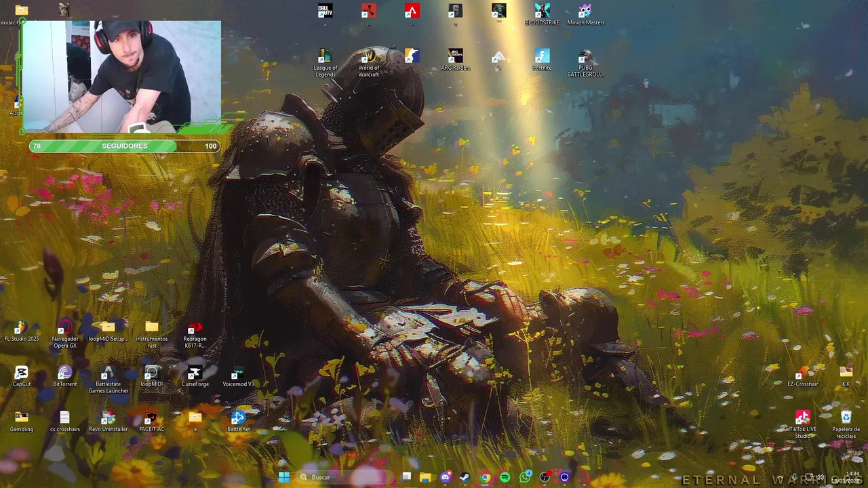This screenshot has width=868, height=488.
Task: Open File Explorer from the taskbar
Action: coord(425,477)
